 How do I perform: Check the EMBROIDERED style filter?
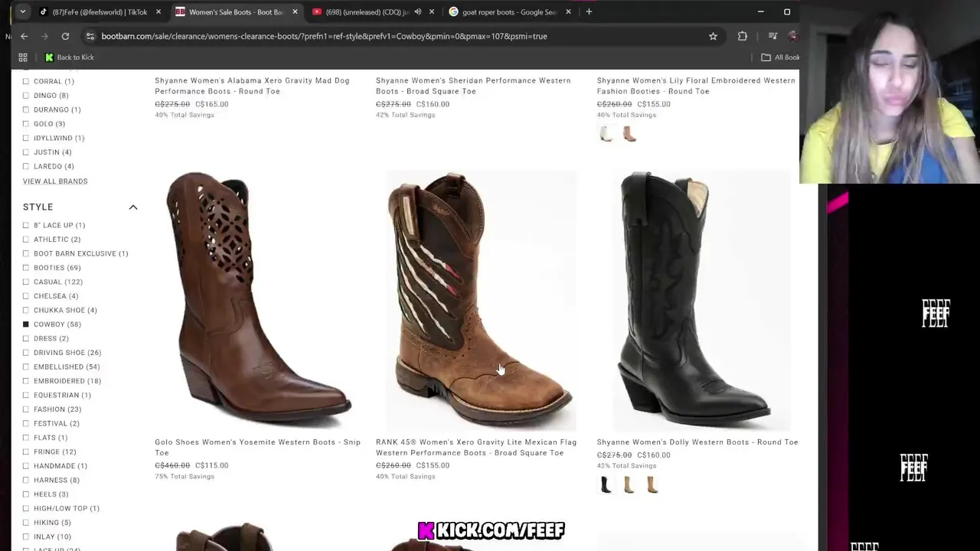pos(26,381)
